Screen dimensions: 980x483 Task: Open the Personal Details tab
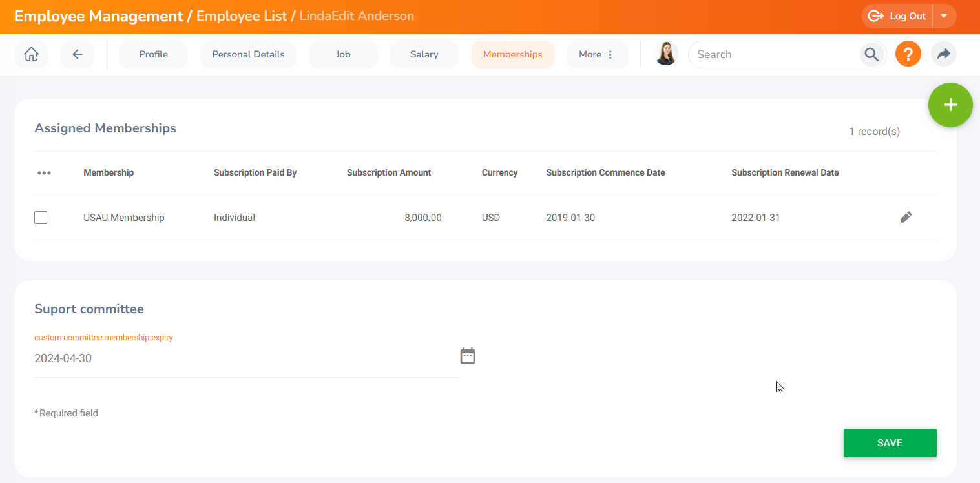[x=248, y=54]
